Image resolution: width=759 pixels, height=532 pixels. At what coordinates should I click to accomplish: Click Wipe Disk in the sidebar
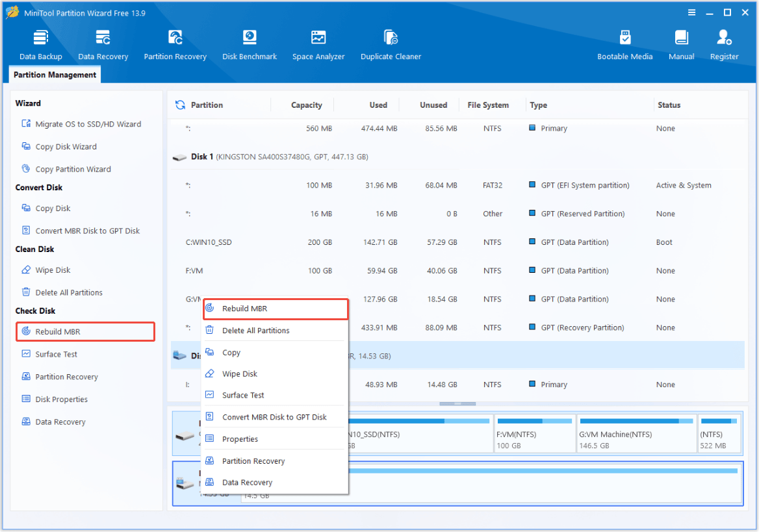click(x=46, y=270)
